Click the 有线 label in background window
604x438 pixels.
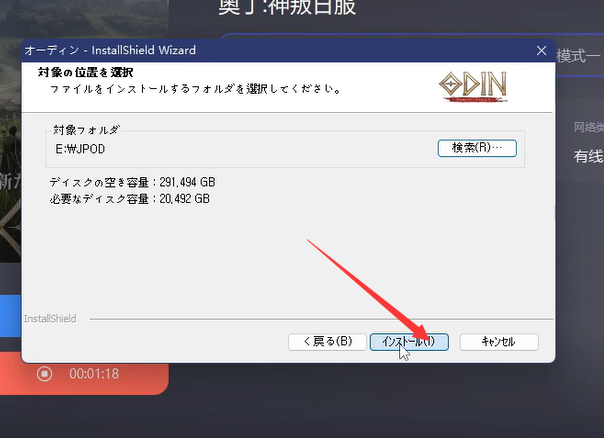(x=588, y=156)
